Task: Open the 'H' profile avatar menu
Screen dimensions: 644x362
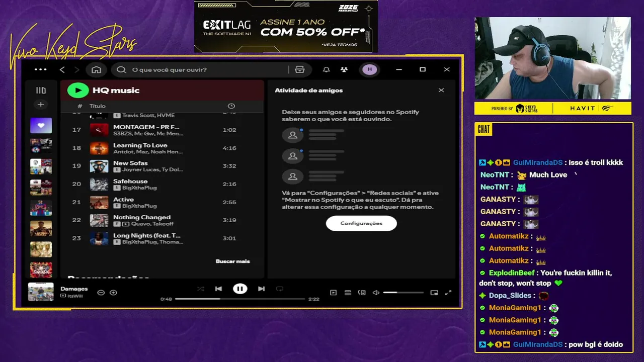Action: coord(370,69)
